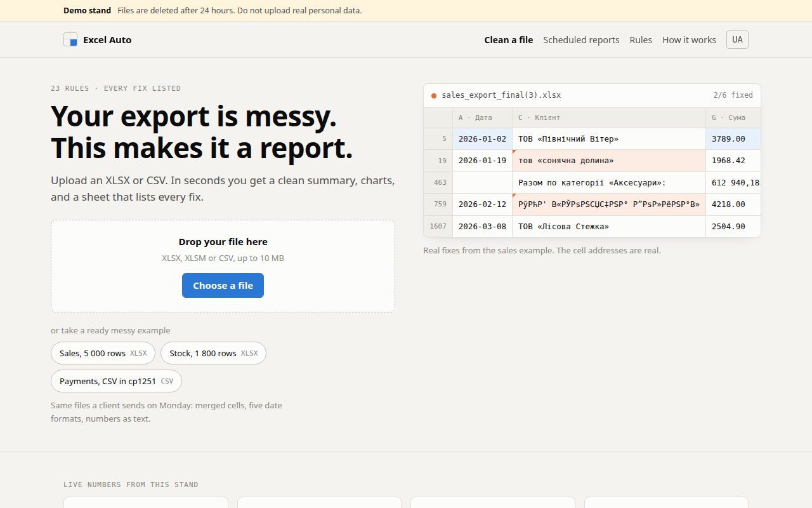Select the amount cell 4218.00

[733, 204]
